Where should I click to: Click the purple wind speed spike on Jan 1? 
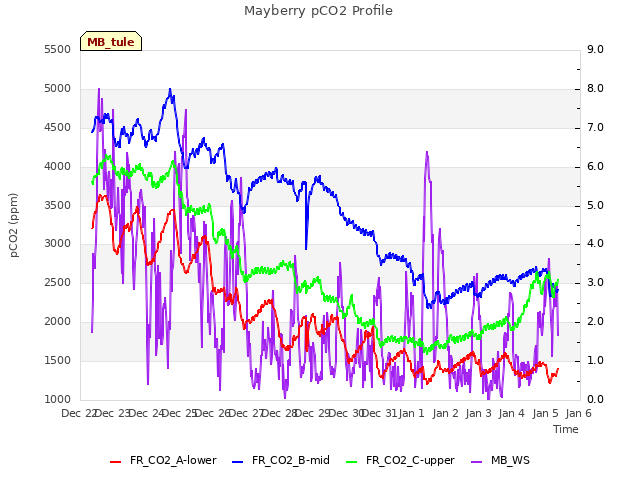427,153
